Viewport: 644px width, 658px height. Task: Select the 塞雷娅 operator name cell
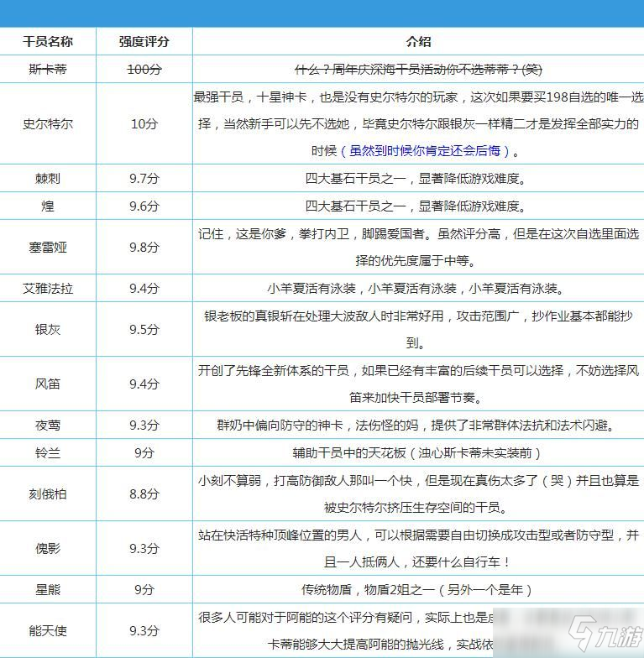48,247
